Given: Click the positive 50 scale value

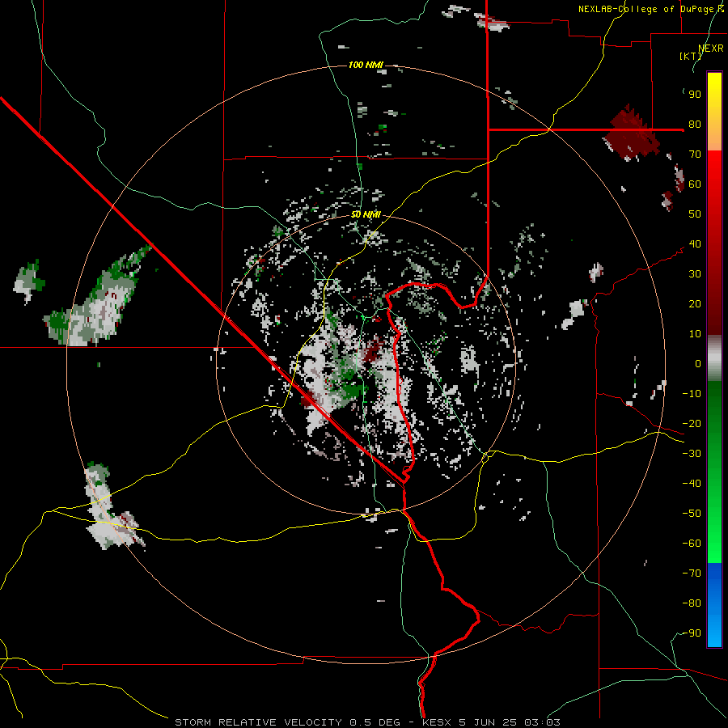Looking at the screenshot, I should [x=695, y=214].
